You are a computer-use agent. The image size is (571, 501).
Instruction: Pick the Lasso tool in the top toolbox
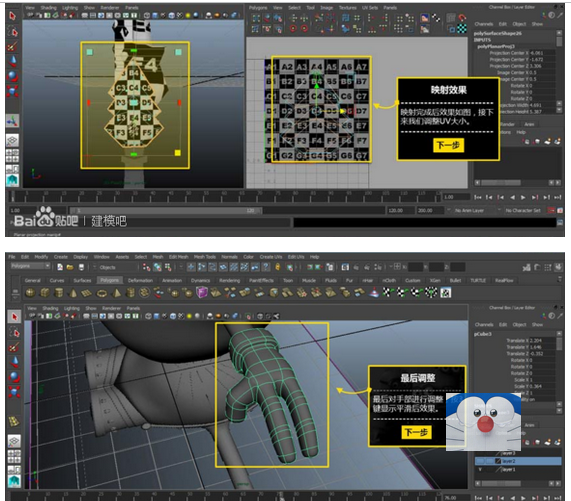12,32
